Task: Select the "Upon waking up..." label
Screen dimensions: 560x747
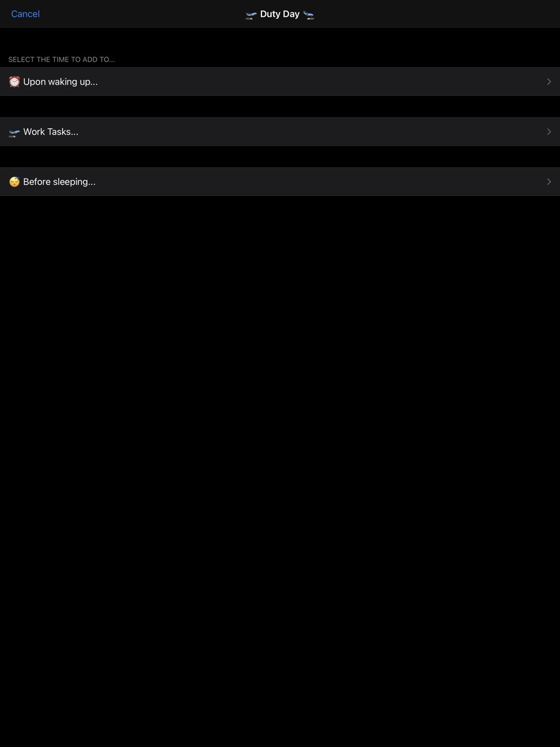Action: 60,82
